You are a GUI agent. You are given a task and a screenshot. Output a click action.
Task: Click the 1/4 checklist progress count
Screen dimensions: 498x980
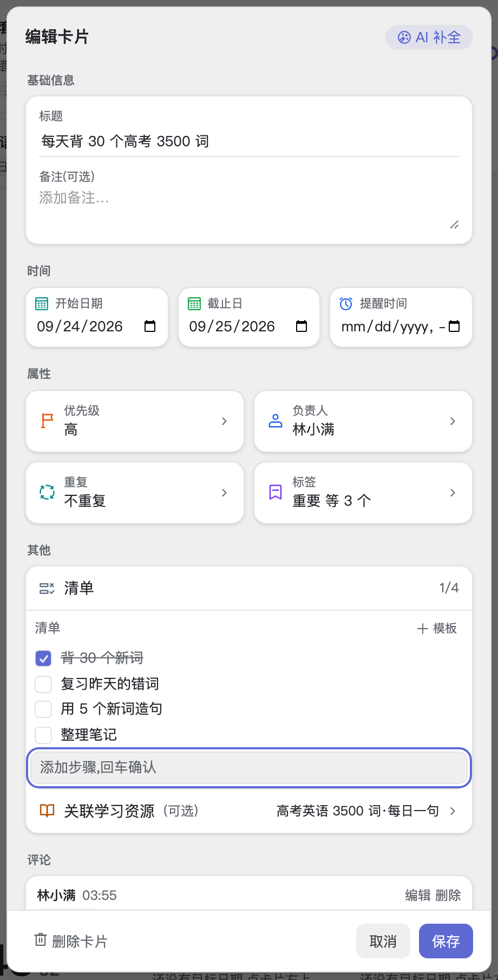pyautogui.click(x=449, y=588)
